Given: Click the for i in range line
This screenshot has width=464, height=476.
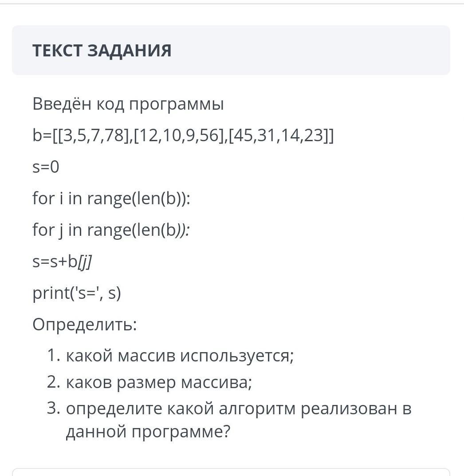Looking at the screenshot, I should pos(111,198).
